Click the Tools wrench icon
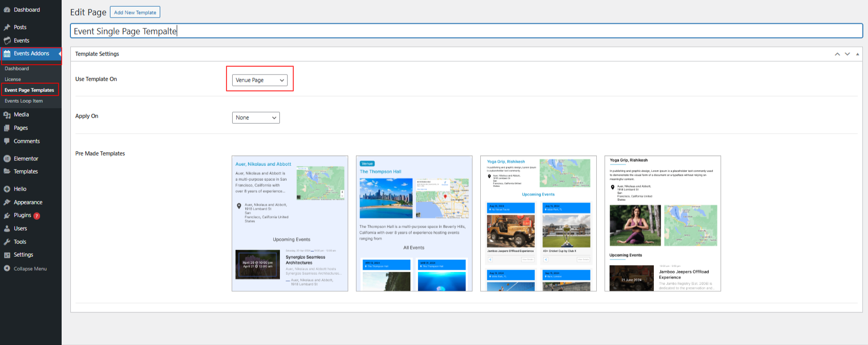The image size is (868, 345). coord(7,242)
